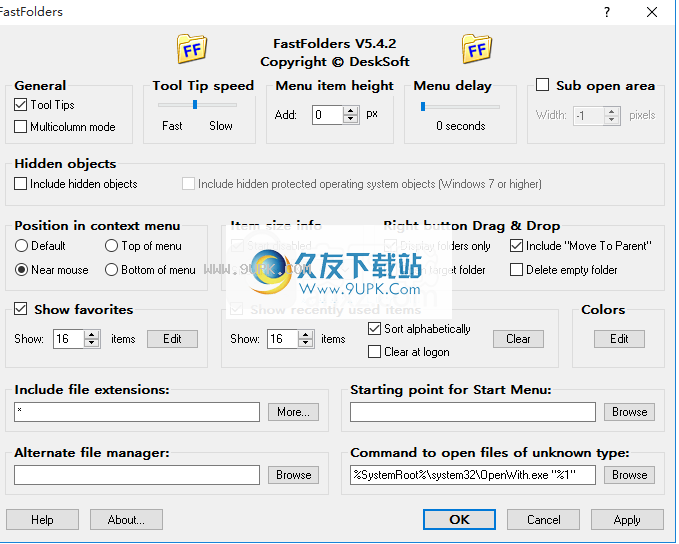The image size is (679, 544).
Task: Click the question mark help icon in title bar
Action: click(x=607, y=12)
